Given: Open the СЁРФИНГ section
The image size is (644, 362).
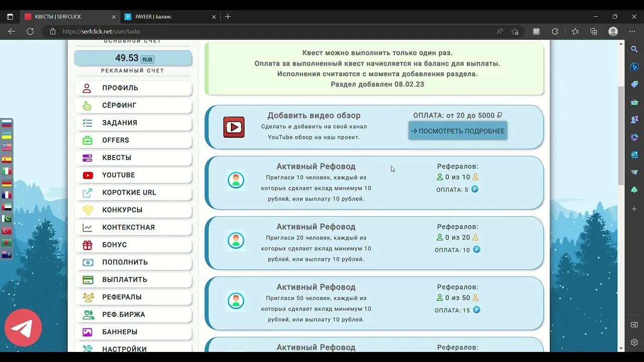Looking at the screenshot, I should [x=133, y=106].
